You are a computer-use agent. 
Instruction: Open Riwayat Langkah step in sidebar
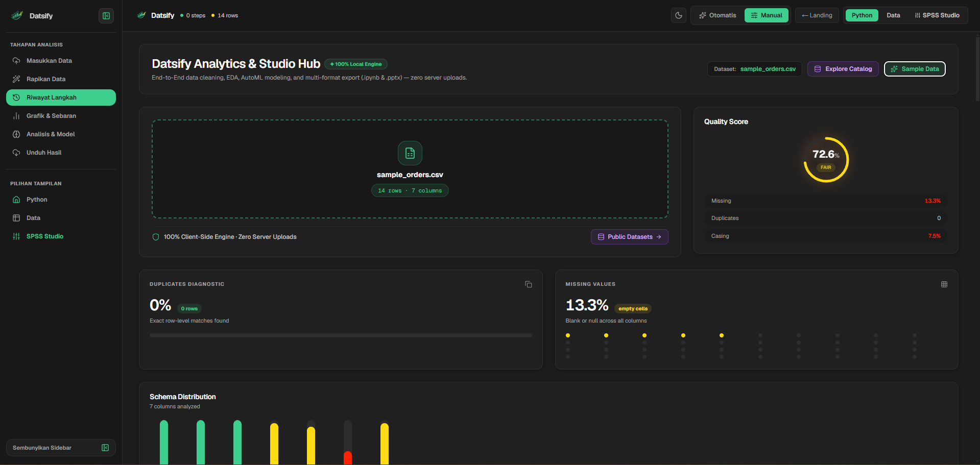(x=61, y=97)
